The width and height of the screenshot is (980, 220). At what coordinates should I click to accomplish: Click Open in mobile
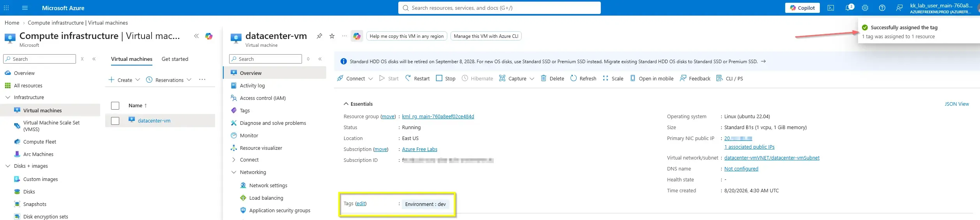coord(652,78)
